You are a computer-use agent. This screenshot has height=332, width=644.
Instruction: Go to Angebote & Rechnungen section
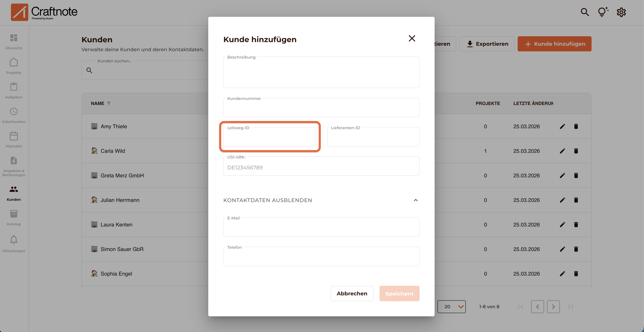(14, 167)
